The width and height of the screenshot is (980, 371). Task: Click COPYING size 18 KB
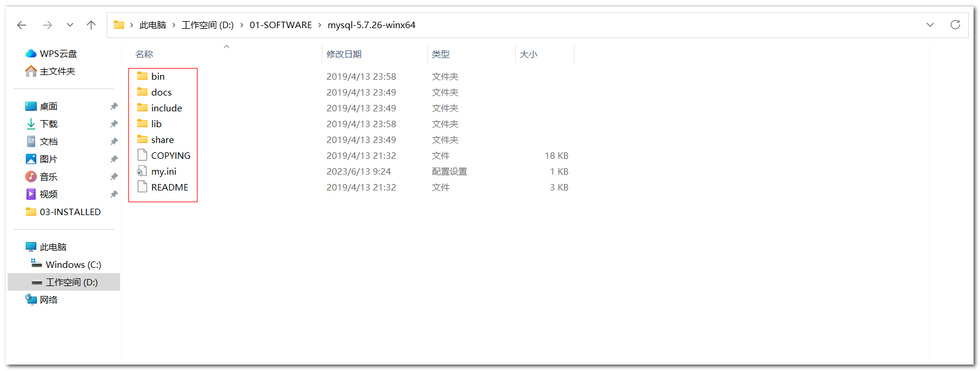557,155
